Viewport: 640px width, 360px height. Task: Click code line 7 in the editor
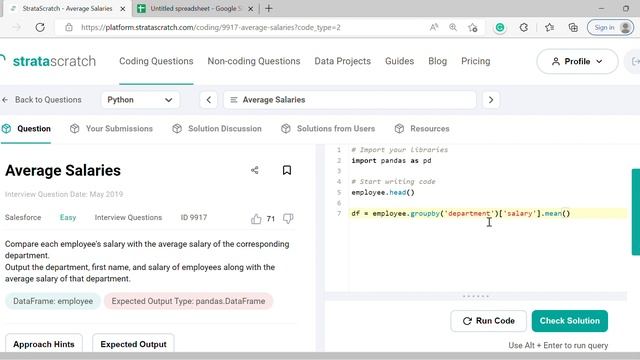click(x=487, y=213)
